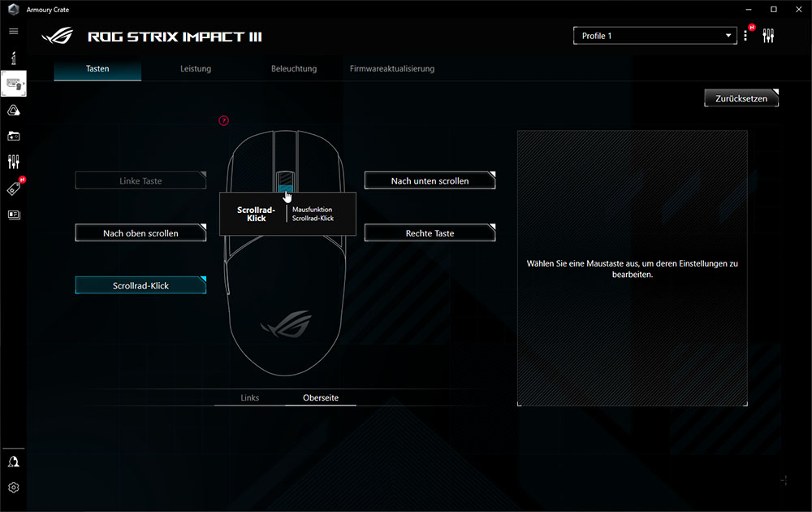Select the Scrollrad-Klick button
The width and height of the screenshot is (812, 512).
point(140,285)
